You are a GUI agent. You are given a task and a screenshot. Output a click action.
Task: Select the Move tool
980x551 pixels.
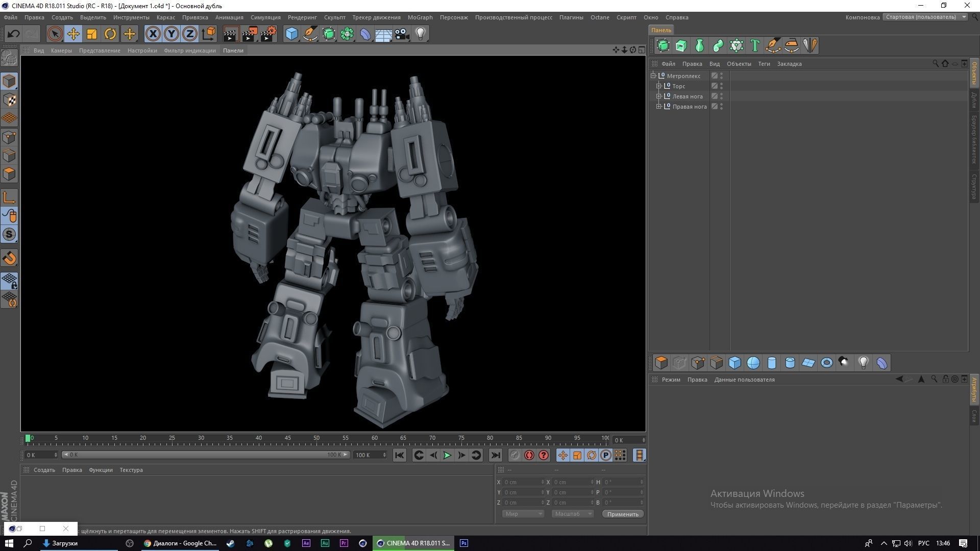point(73,34)
